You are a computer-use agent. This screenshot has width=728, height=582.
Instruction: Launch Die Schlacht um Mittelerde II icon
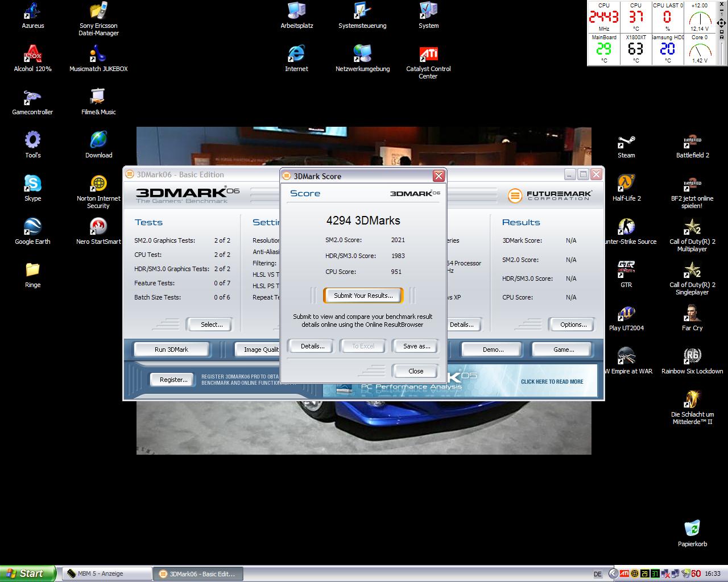click(692, 408)
